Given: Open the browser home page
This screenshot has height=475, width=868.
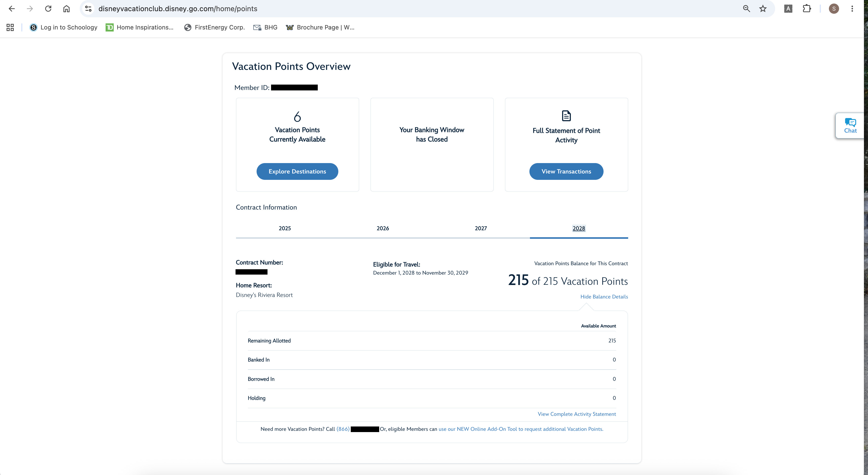Looking at the screenshot, I should [x=66, y=9].
